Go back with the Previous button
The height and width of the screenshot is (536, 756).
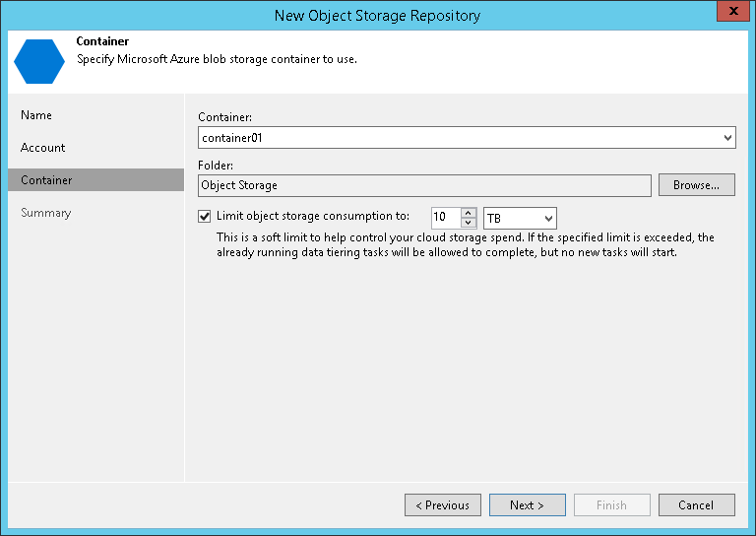(x=443, y=505)
